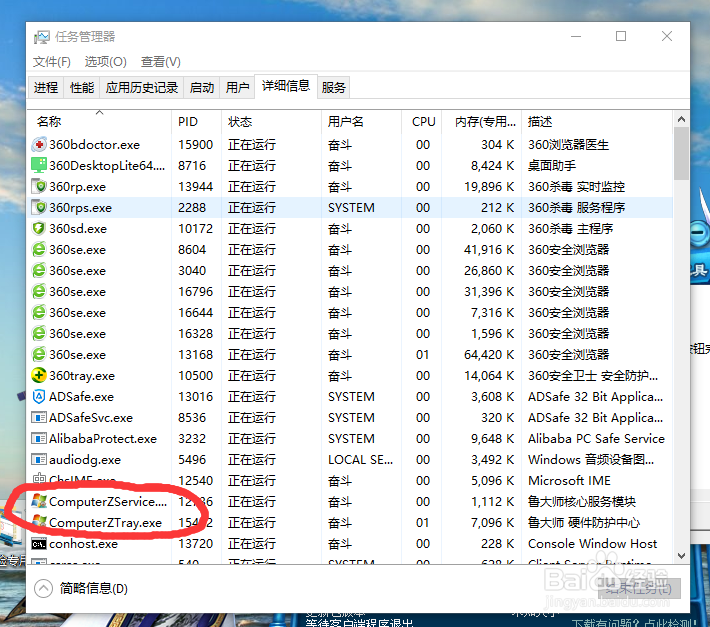Select PID cell 13016 of ADSafe.exe
This screenshot has width=710, height=627.
click(195, 397)
